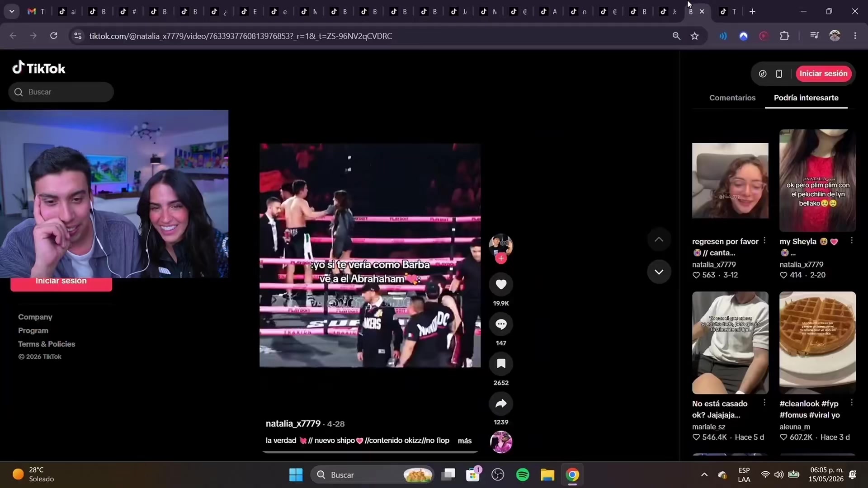Open the Company footer link
The width and height of the screenshot is (868, 488).
[x=35, y=317]
